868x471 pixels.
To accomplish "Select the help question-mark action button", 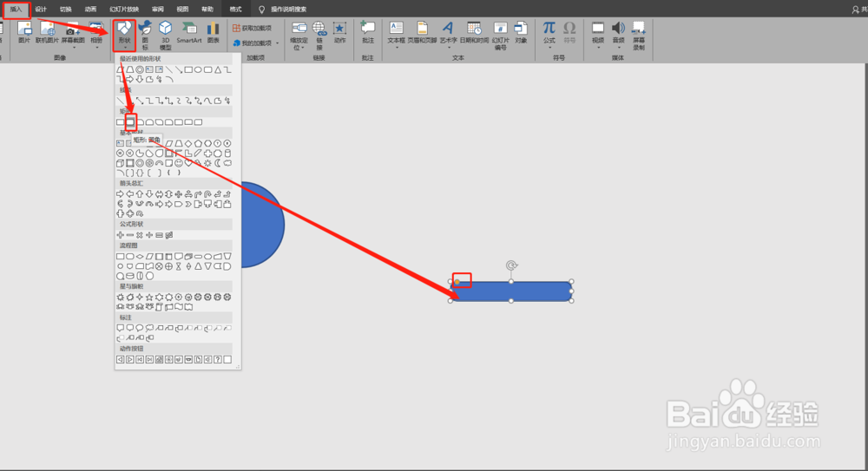I will click(x=218, y=360).
